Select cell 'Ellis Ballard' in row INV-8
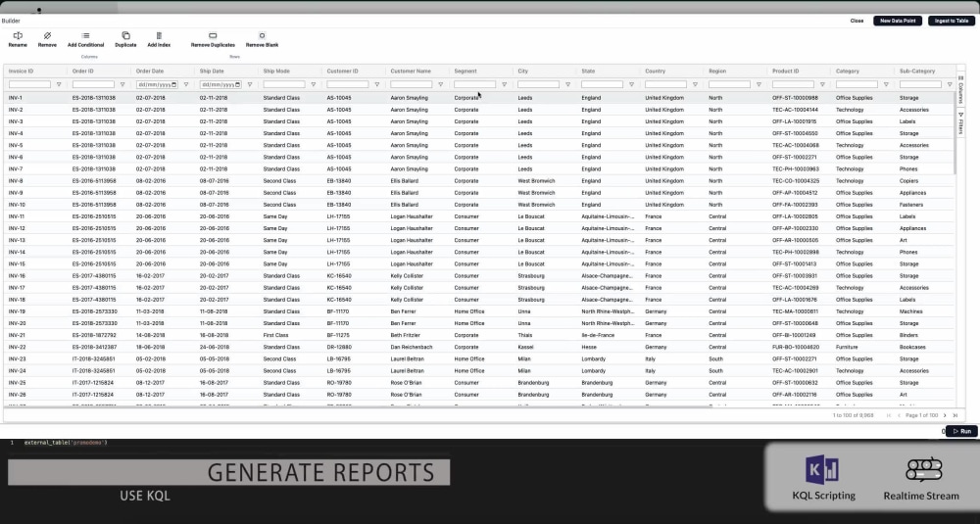The width and height of the screenshot is (980, 524). pyautogui.click(x=405, y=181)
